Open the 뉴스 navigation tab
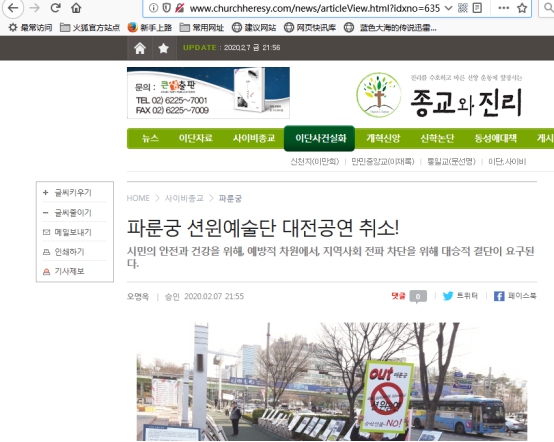554x442 pixels. coord(150,138)
